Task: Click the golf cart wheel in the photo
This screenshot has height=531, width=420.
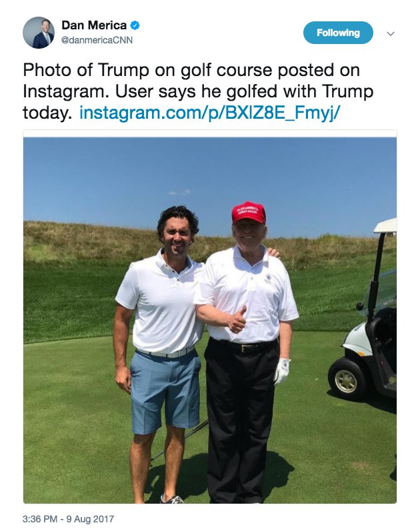Action: click(x=347, y=379)
